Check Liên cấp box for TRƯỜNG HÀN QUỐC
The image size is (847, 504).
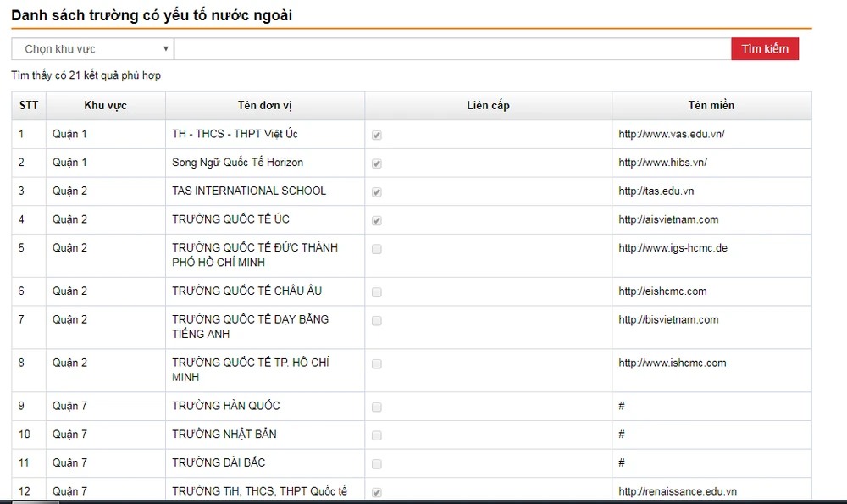click(377, 407)
